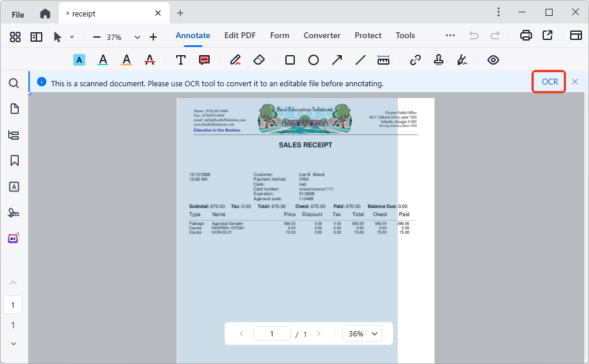This screenshot has height=364, width=589.
Task: Run OCR on the scanned document
Action: [548, 82]
